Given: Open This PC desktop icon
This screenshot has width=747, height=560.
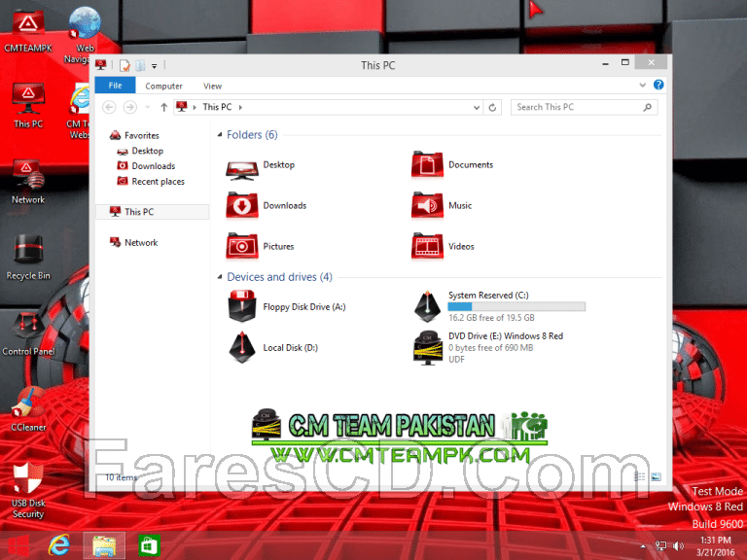Looking at the screenshot, I should coord(28,106).
